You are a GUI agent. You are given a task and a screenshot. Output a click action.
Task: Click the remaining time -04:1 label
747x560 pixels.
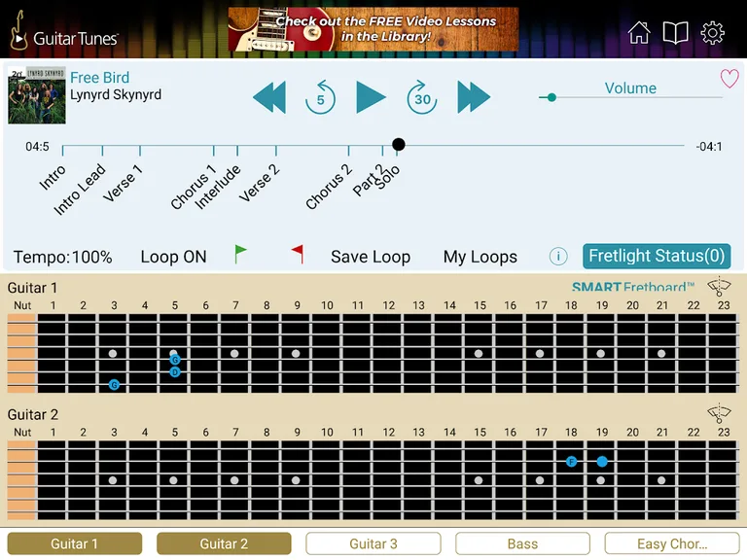click(x=709, y=147)
